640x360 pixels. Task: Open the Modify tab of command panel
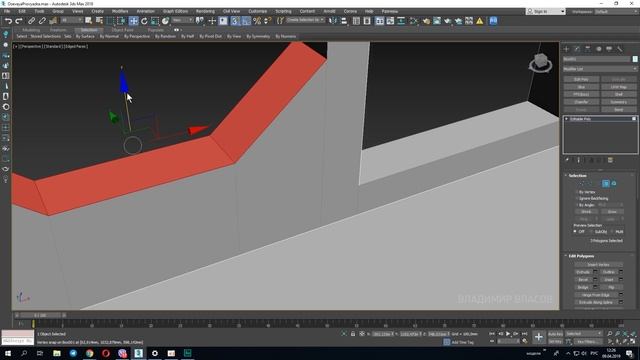(x=577, y=49)
